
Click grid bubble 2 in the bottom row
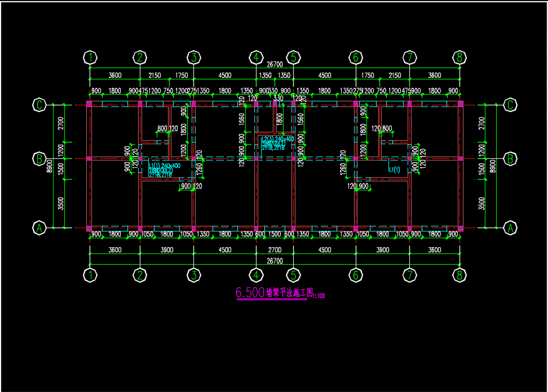(x=140, y=275)
